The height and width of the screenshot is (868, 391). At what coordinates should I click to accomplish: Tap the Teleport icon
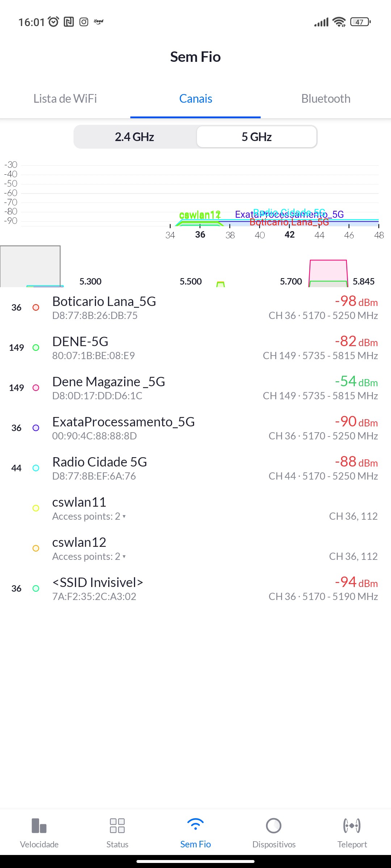[352, 826]
